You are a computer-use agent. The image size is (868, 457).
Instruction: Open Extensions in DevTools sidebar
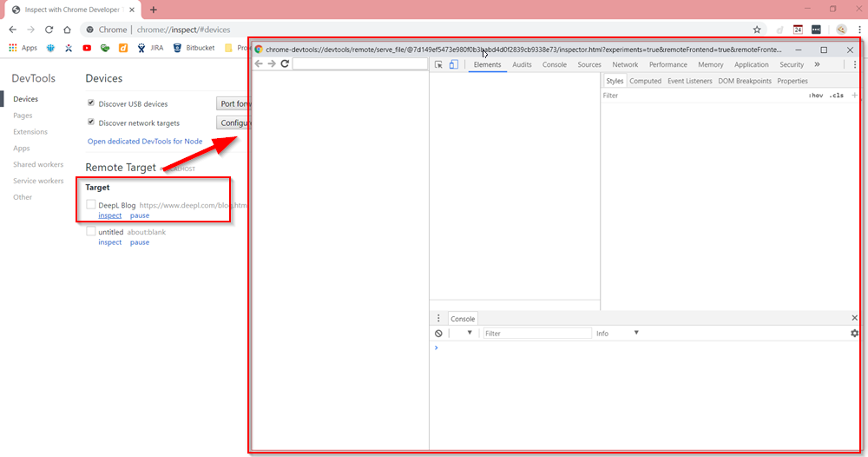pos(30,132)
